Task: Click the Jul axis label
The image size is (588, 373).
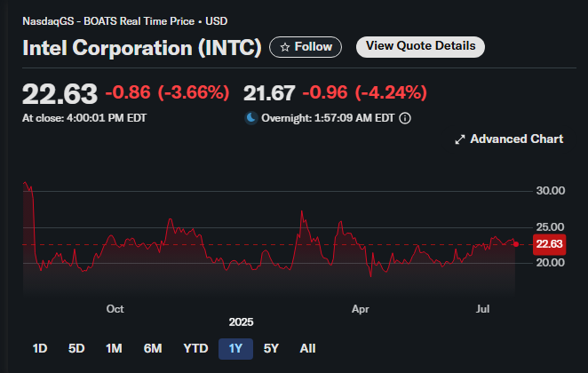Action: [482, 309]
